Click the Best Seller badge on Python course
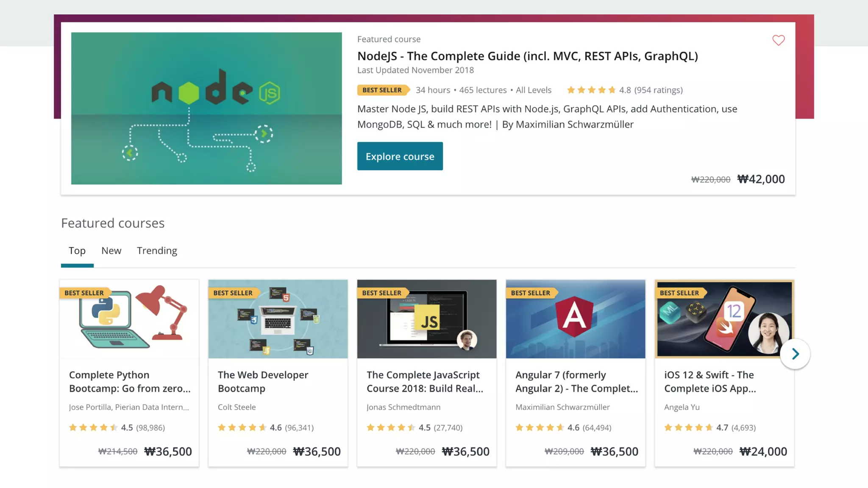 coord(84,293)
